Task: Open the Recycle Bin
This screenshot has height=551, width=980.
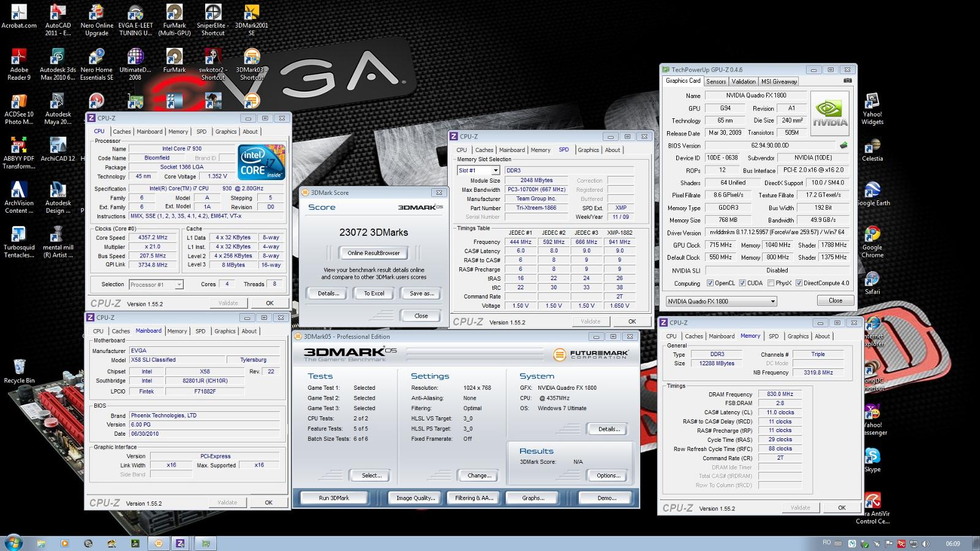Action: coord(19,371)
